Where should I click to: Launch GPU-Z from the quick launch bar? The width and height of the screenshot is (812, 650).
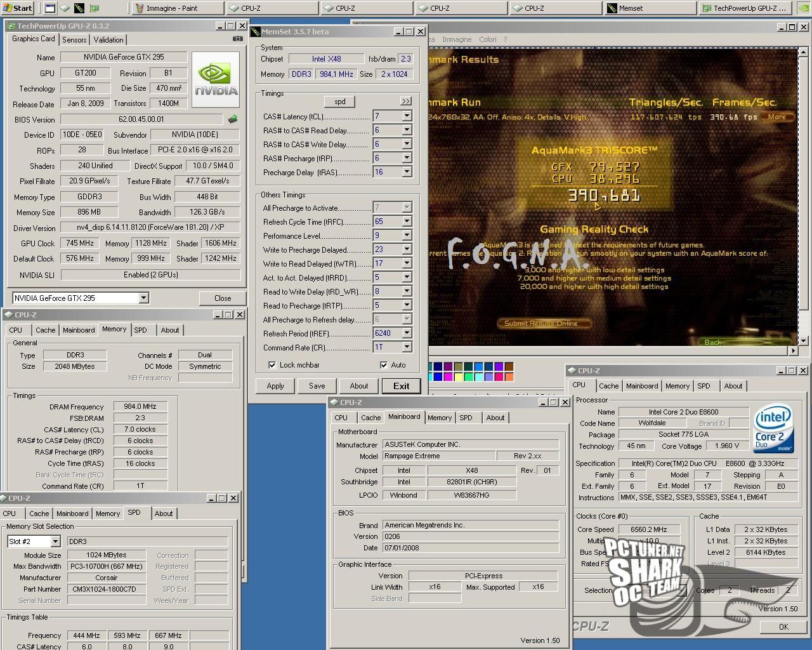(94, 8)
